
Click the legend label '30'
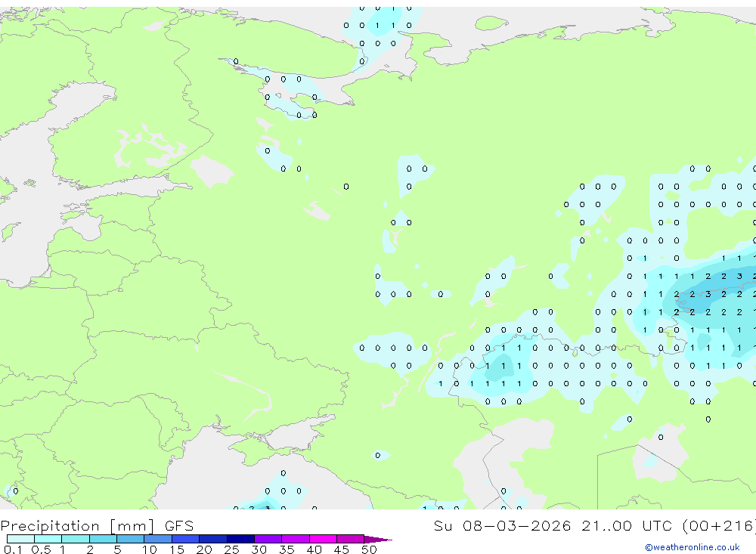click(259, 549)
